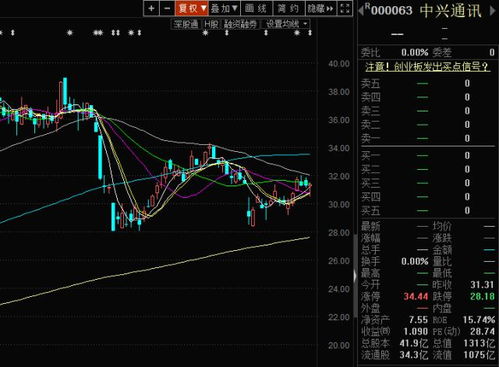This screenshot has height=367, width=499.
Task: Select the 画线 drawing tool
Action: tap(256, 8)
